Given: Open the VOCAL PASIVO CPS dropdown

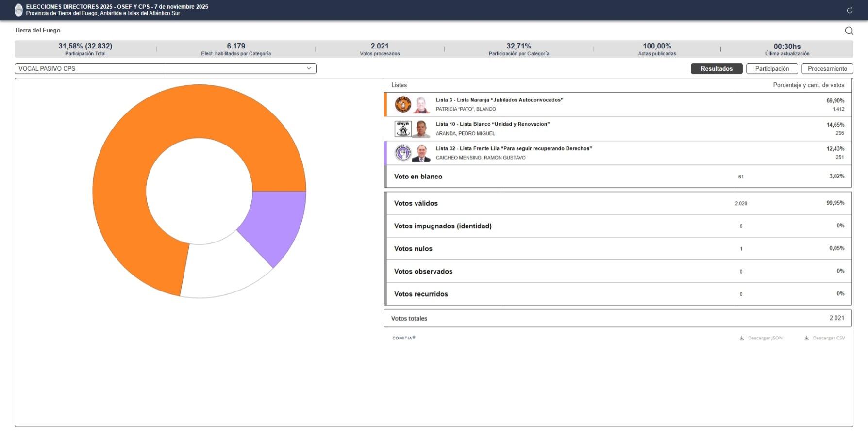Looking at the screenshot, I should (x=165, y=69).
